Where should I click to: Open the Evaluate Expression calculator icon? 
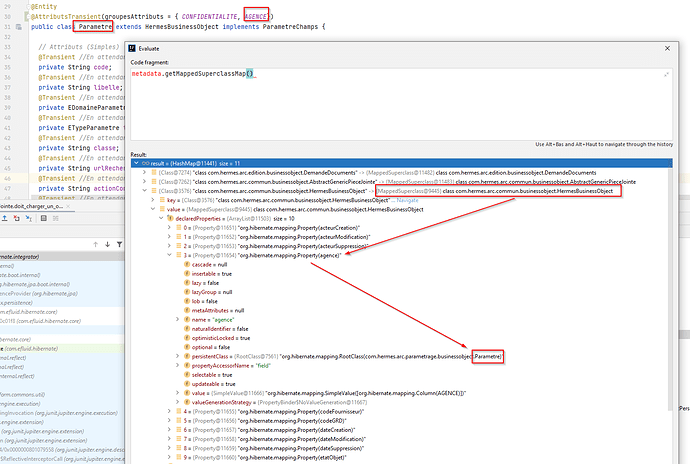coord(44,218)
